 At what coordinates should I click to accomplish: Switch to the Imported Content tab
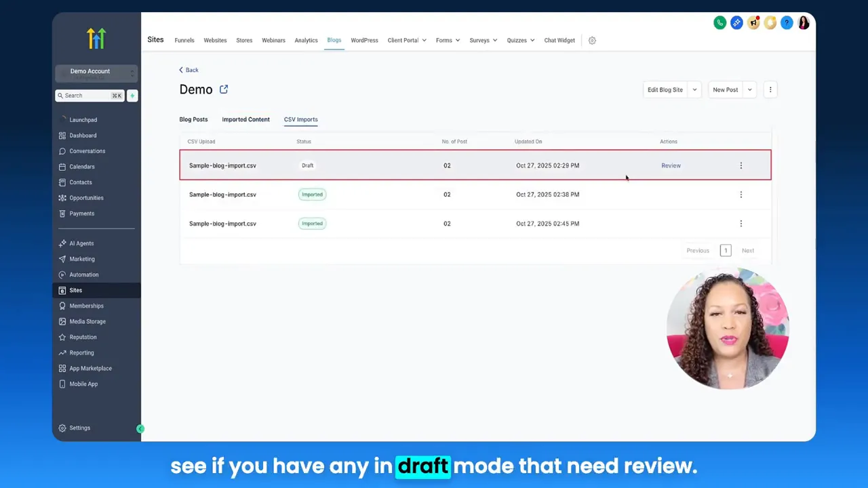coord(245,119)
